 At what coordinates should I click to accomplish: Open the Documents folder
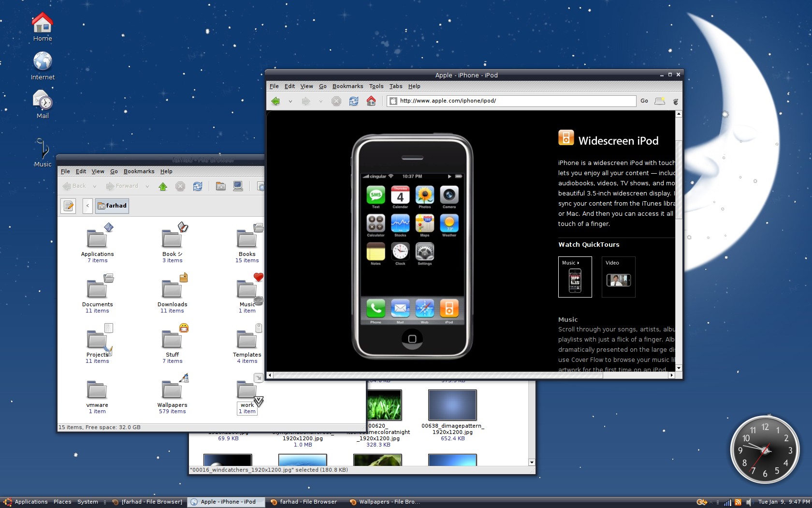pos(97,293)
